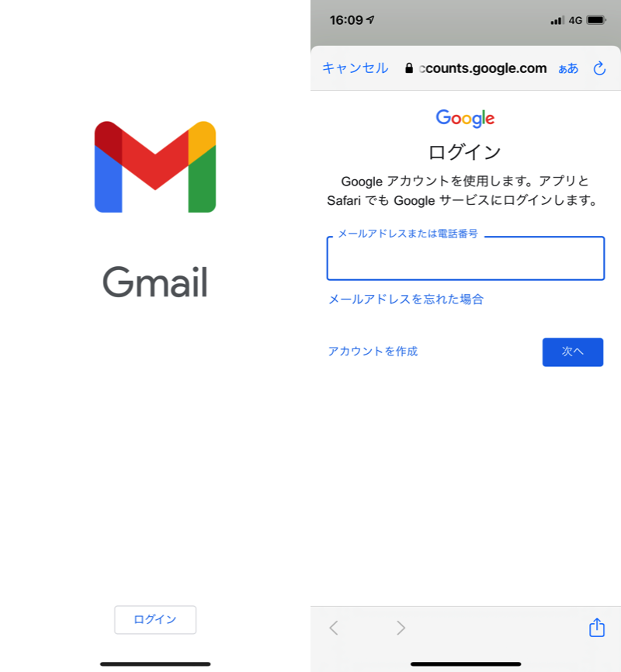Reload the page with the refresh icon
This screenshot has height=672, width=621.
[x=599, y=68]
